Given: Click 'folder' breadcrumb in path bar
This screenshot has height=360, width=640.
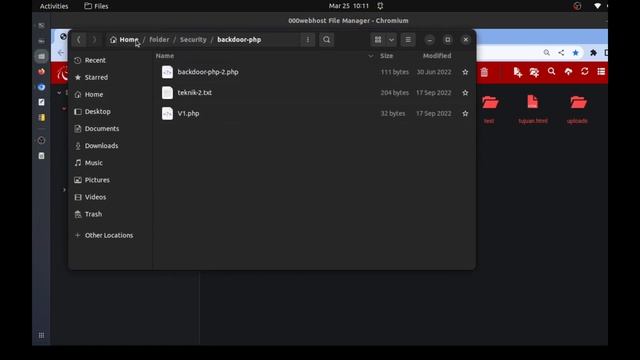Looking at the screenshot, I should (159, 40).
